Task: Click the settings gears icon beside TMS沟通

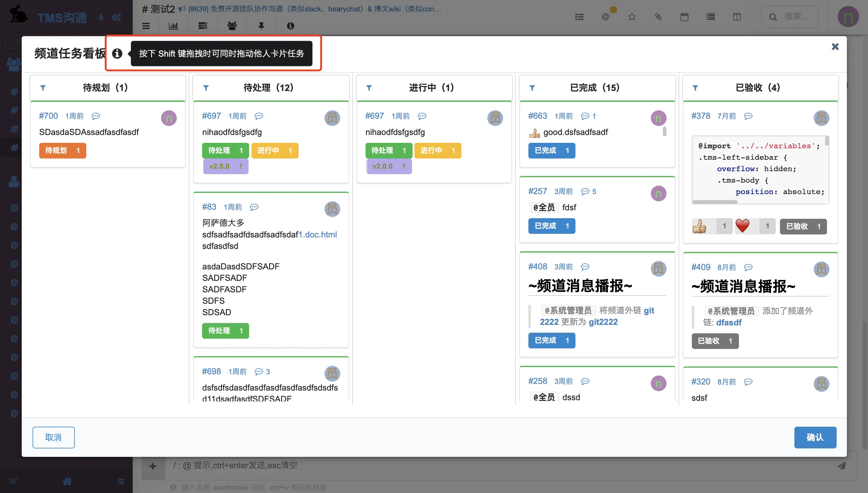Action: (116, 17)
